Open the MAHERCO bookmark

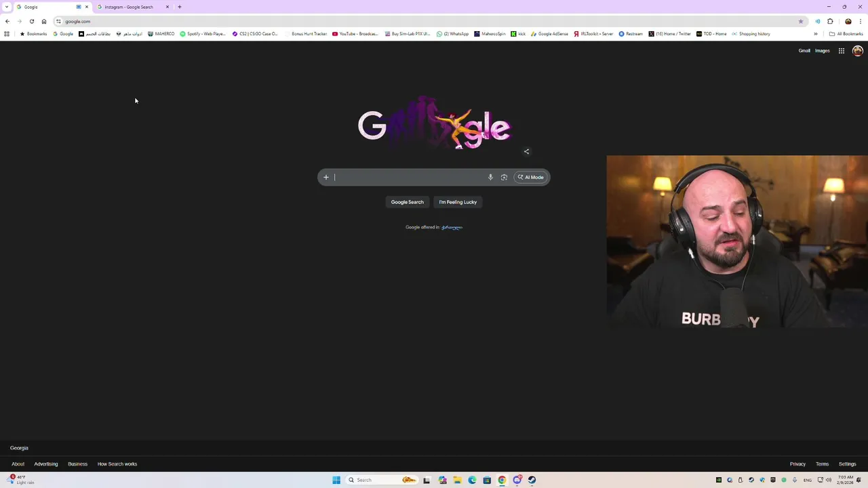(161, 34)
